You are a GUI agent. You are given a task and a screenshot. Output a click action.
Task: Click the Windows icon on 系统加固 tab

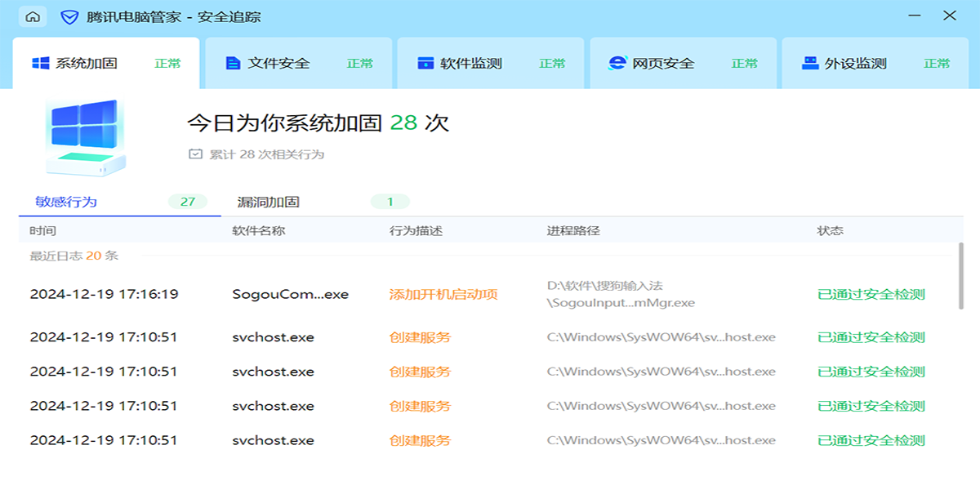[41, 63]
